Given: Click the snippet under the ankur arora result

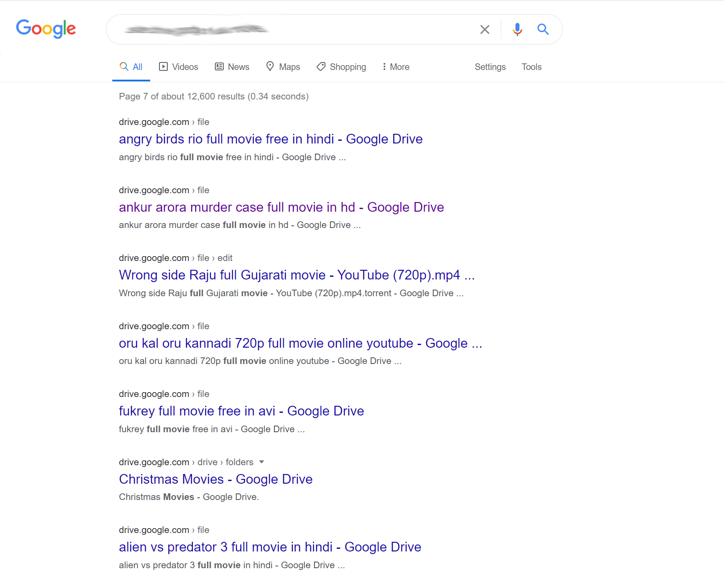Looking at the screenshot, I should pyautogui.click(x=240, y=225).
